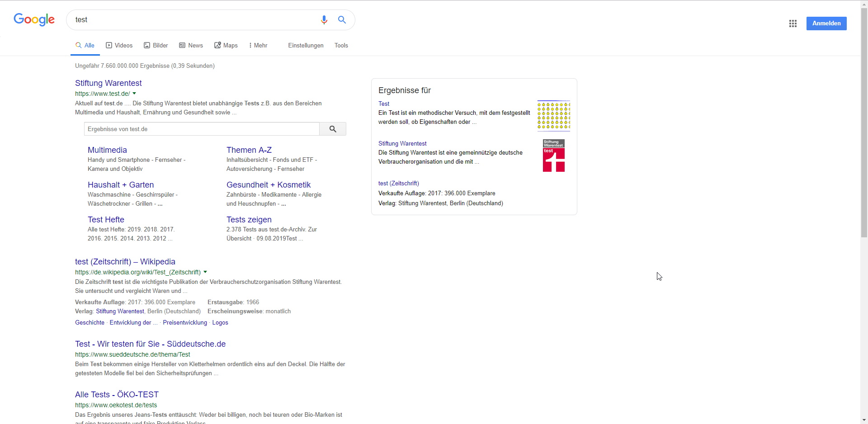The width and height of the screenshot is (868, 424).
Task: Switch to the Videos tab
Action: click(119, 46)
